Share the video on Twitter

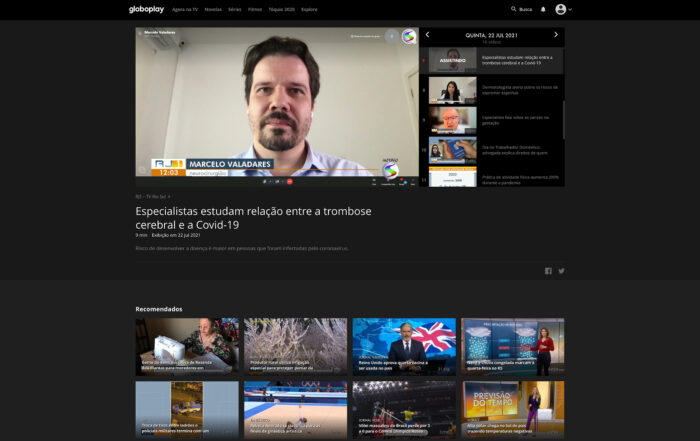561,271
